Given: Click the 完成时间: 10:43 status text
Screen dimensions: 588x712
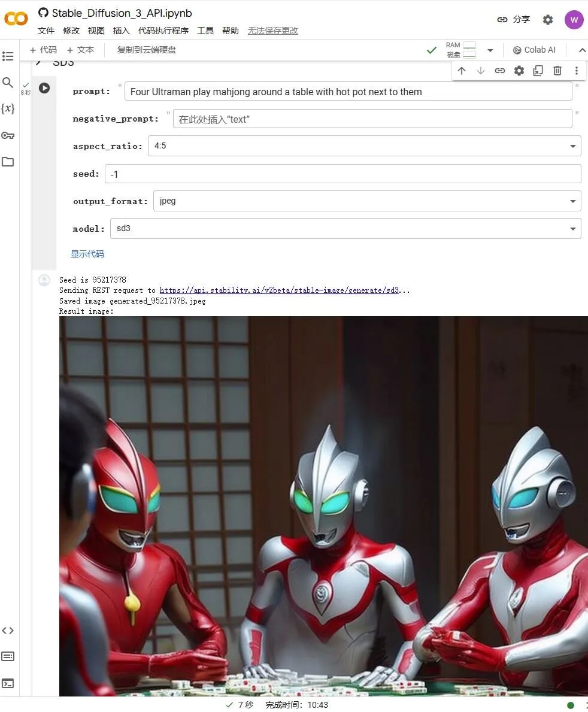Looking at the screenshot, I should (296, 705).
